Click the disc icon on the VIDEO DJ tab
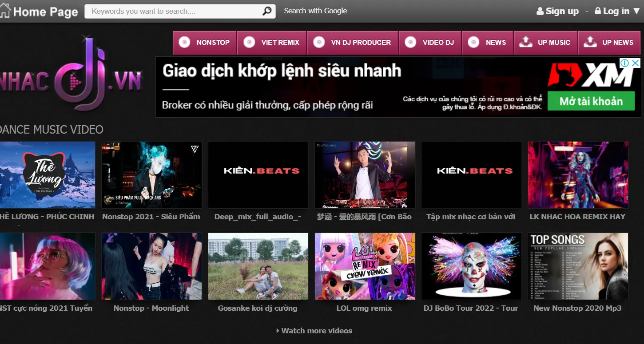Screen dimensions: 644x344 (410, 42)
